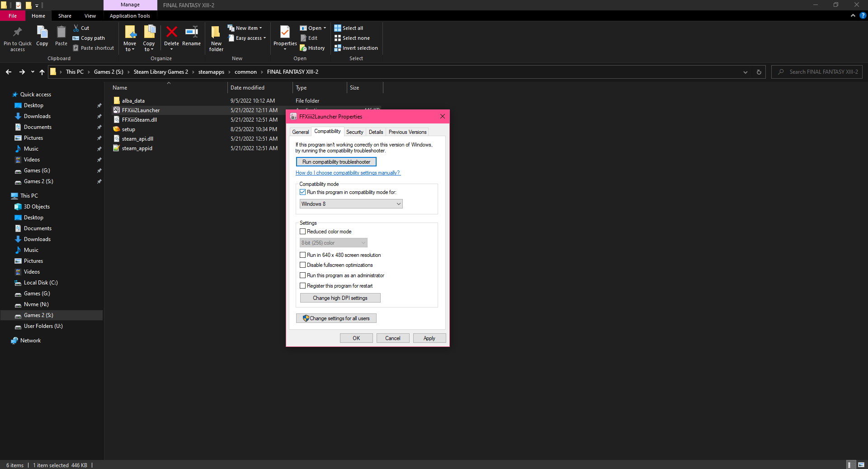Enable Run this program as an administrator
Screen dimensions: 868x469
(x=303, y=275)
